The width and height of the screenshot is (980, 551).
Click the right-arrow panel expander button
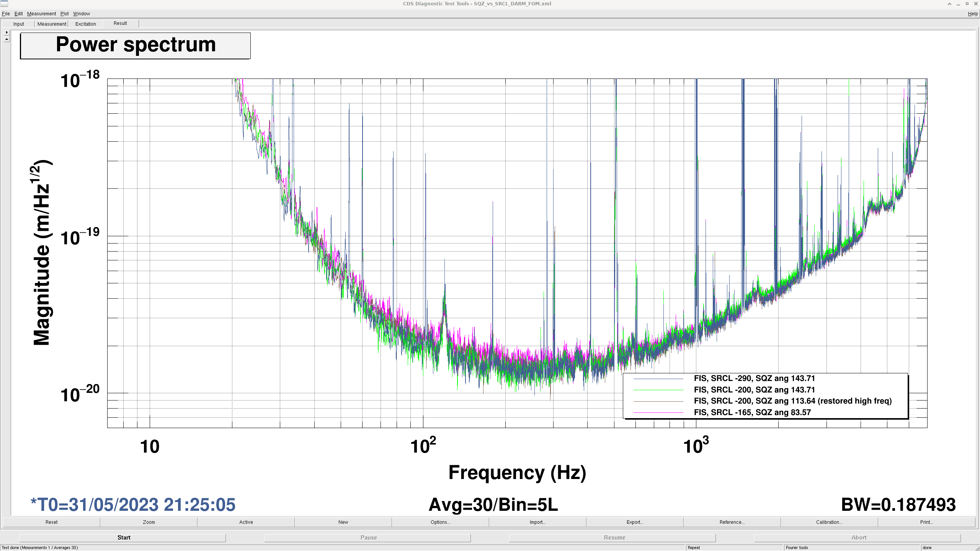tap(7, 33)
